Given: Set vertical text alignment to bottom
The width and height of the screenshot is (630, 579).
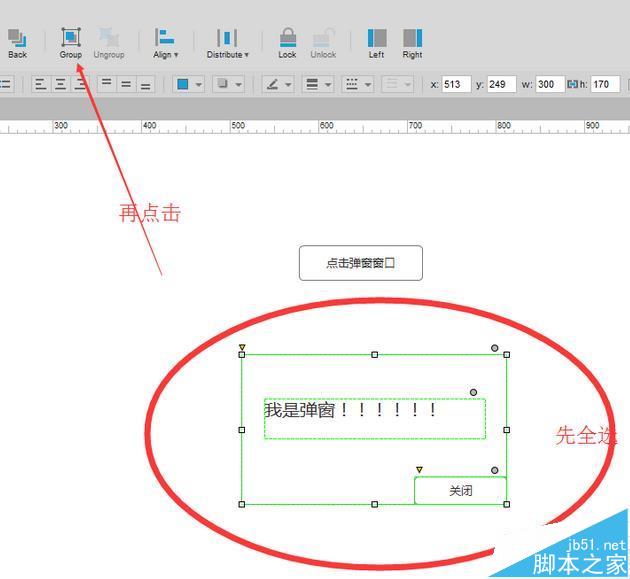Looking at the screenshot, I should click(146, 85).
